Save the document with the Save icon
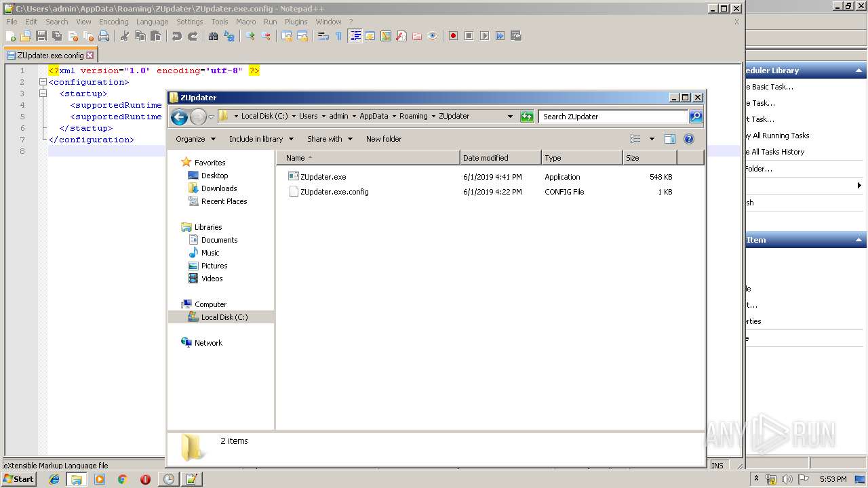The image size is (868, 488). (x=41, y=36)
